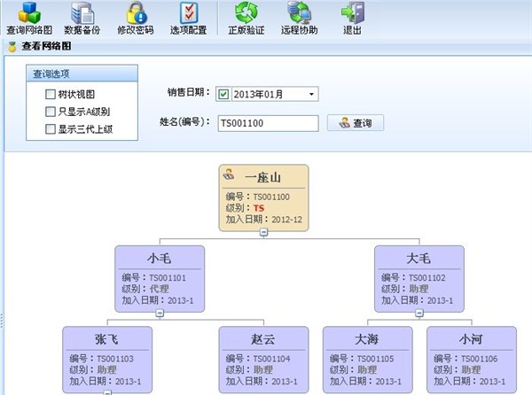Enable the 树状视图 checkbox
532x395 pixels.
[x=51, y=94]
